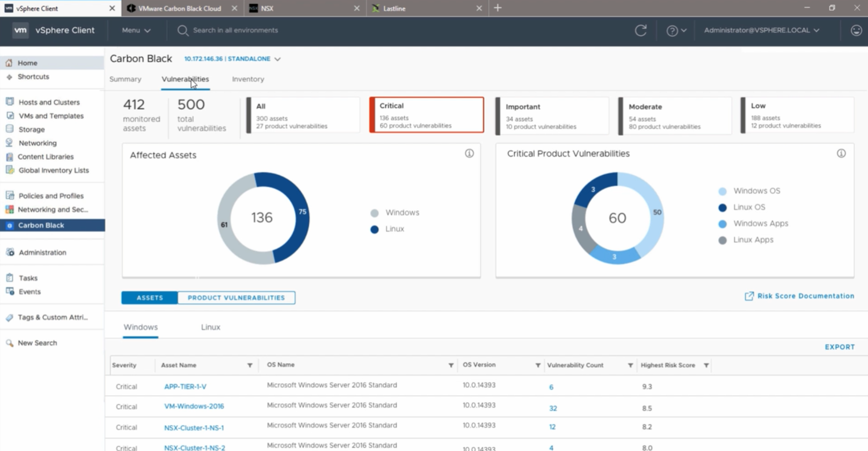The height and width of the screenshot is (451, 868).
Task: Switch to Product Vulnerabilities view
Action: click(236, 297)
